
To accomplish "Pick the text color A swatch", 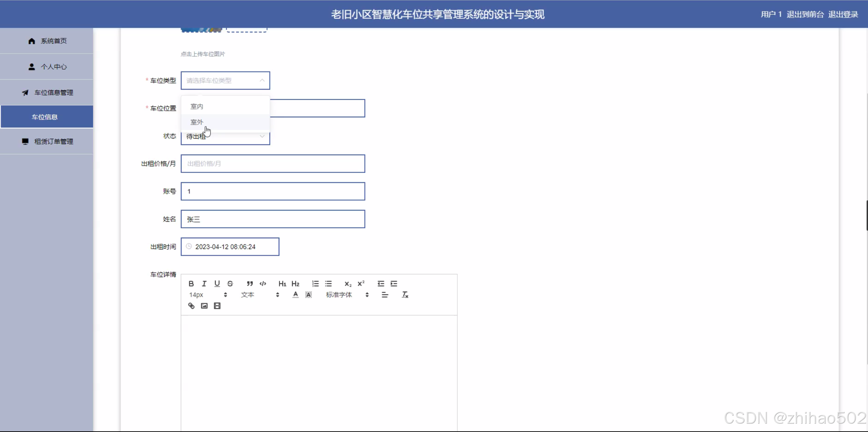I will (x=295, y=295).
